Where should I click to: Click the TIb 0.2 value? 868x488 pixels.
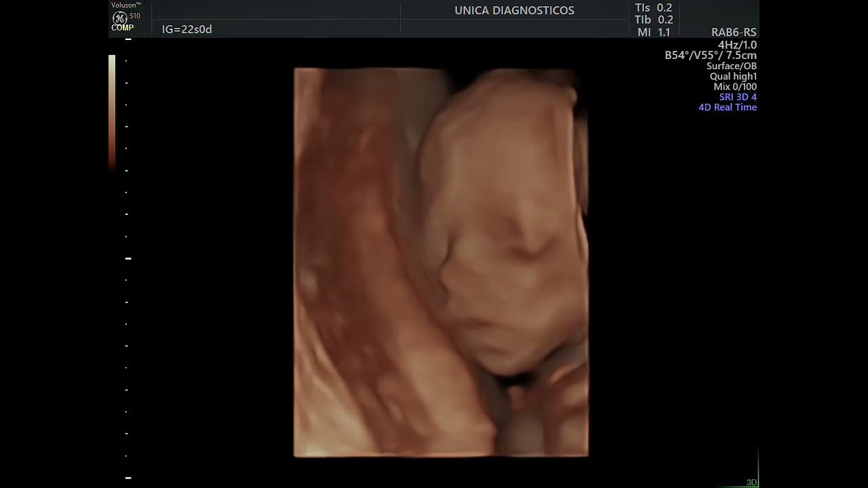pyautogui.click(x=654, y=20)
